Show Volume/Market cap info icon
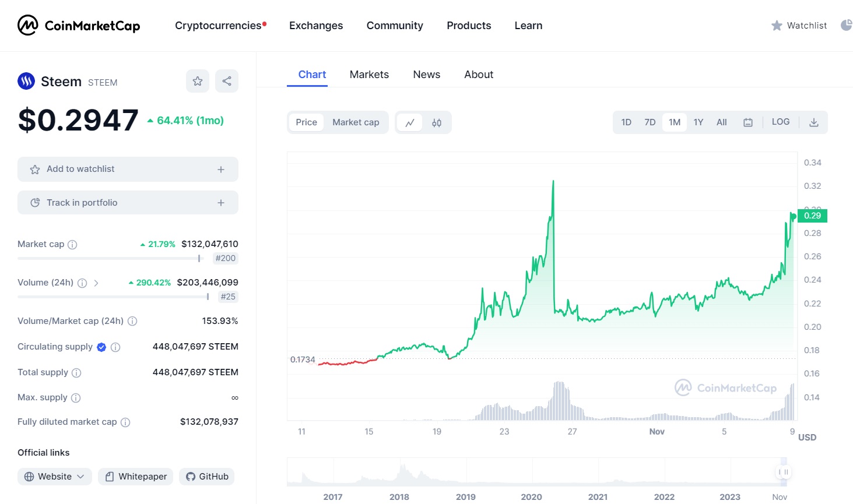The width and height of the screenshot is (853, 504). click(x=132, y=321)
